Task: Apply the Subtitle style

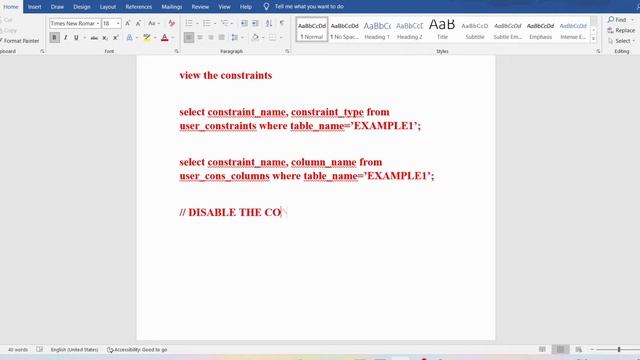Action: pyautogui.click(x=475, y=29)
